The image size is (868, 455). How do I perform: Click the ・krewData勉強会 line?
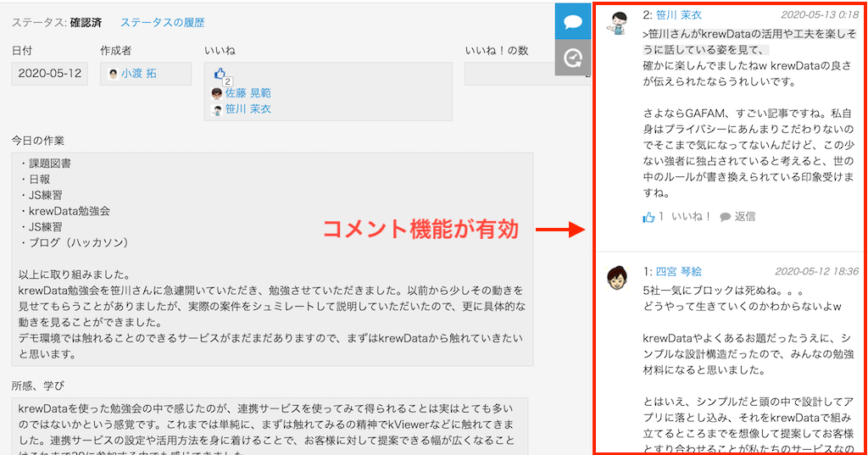64,211
